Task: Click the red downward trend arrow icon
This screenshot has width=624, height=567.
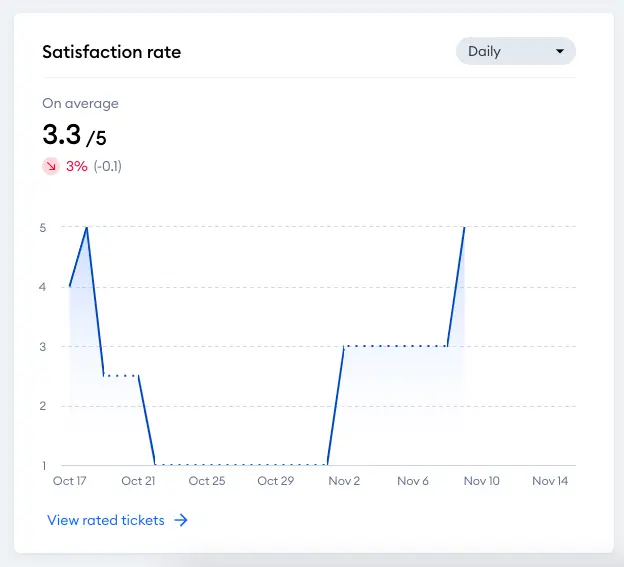Action: [51, 166]
